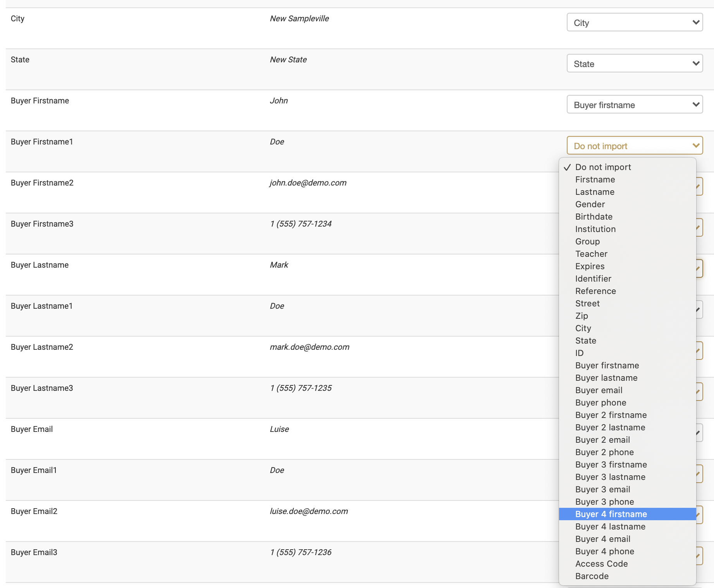Select Buyer 3 lastname option
Screen dimensions: 714x588
pos(628,477)
